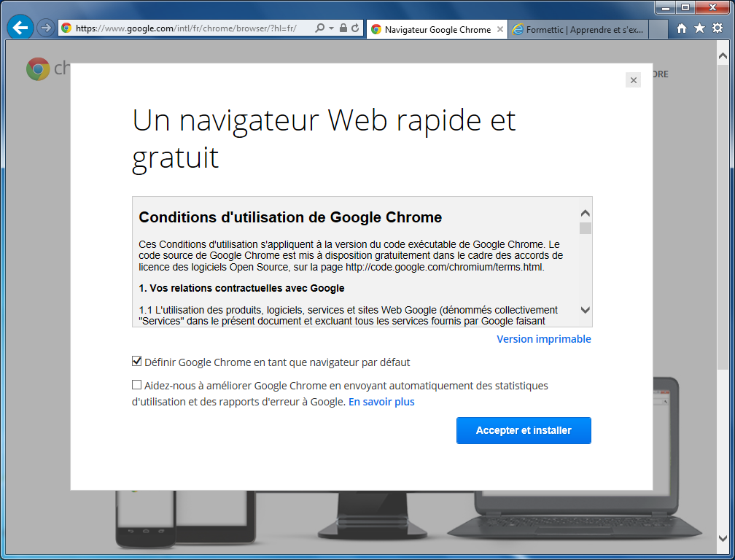Close the Navigateur Google Chrome tab
This screenshot has height=560, width=735.
tap(500, 29)
